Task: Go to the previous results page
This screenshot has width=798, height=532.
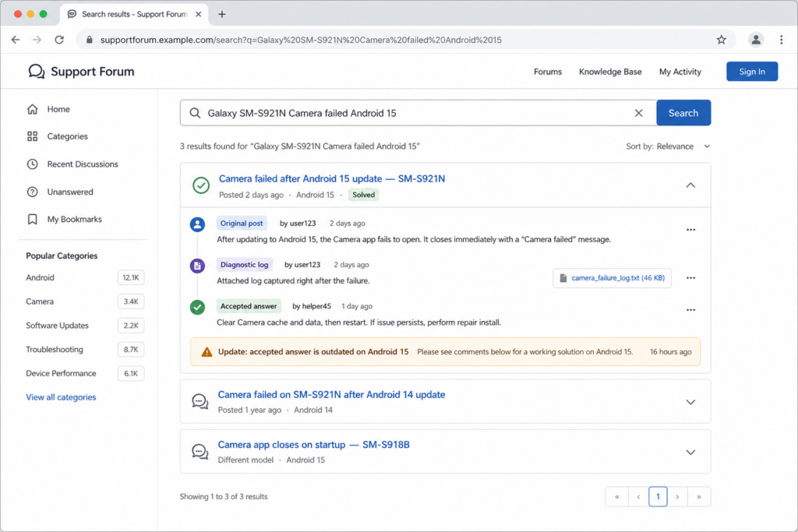Action: click(x=638, y=497)
